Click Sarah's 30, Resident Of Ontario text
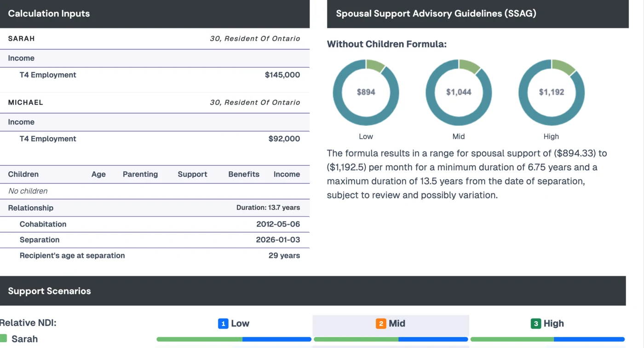The height and width of the screenshot is (348, 644). [x=255, y=39]
